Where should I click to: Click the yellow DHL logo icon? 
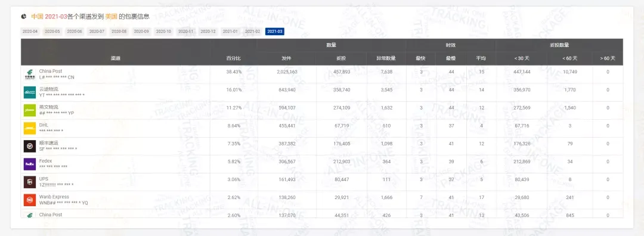click(30, 128)
